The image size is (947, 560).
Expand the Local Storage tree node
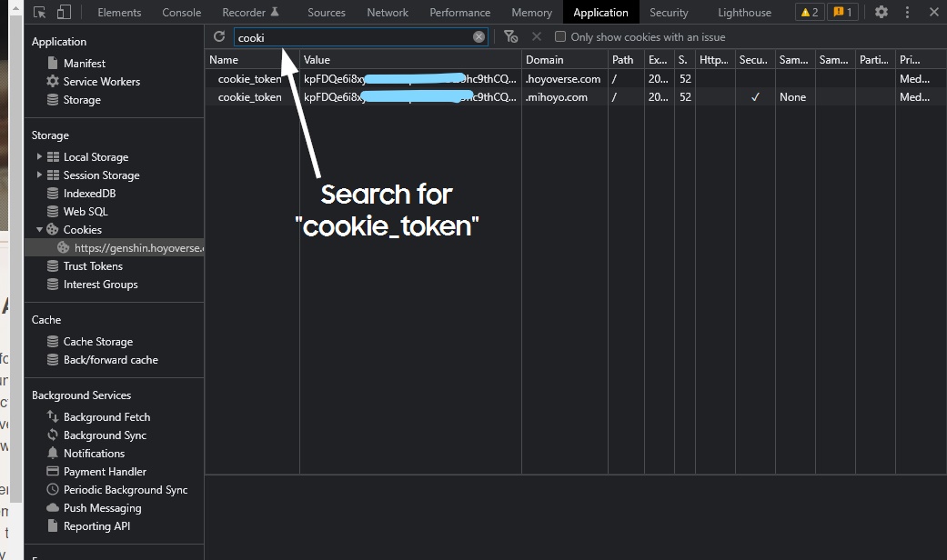[x=39, y=157]
